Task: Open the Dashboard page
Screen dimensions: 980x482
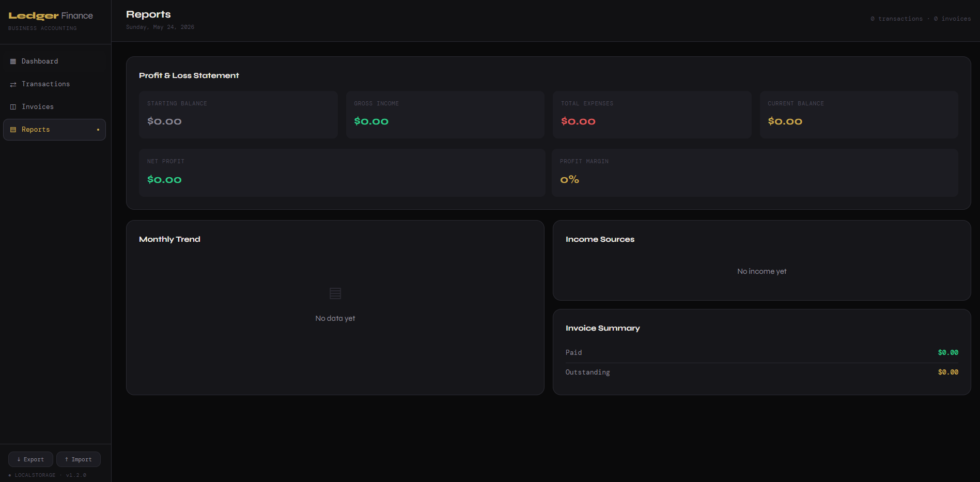Action: pos(54,61)
